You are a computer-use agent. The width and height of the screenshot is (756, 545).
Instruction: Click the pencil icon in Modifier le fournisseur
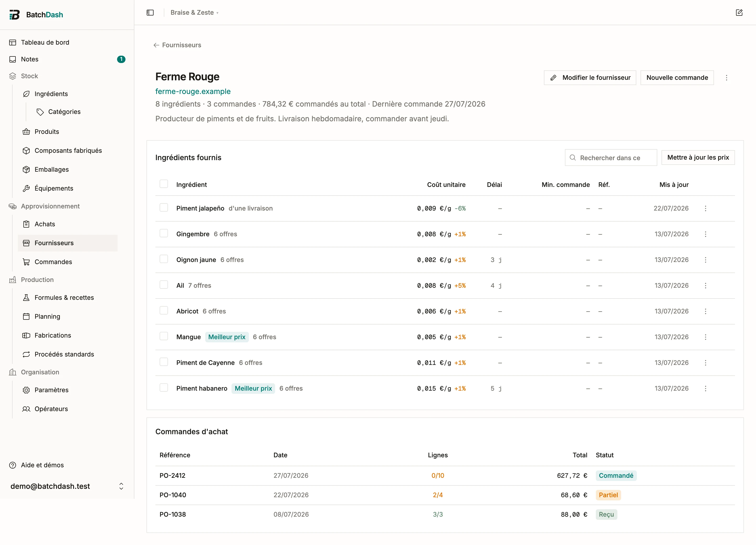[553, 78]
